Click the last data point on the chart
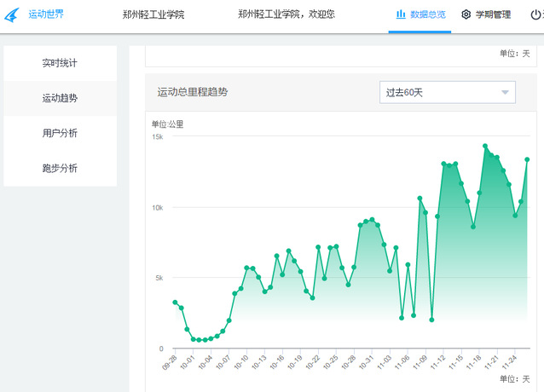Viewport: 544px width, 392px height. (x=527, y=159)
